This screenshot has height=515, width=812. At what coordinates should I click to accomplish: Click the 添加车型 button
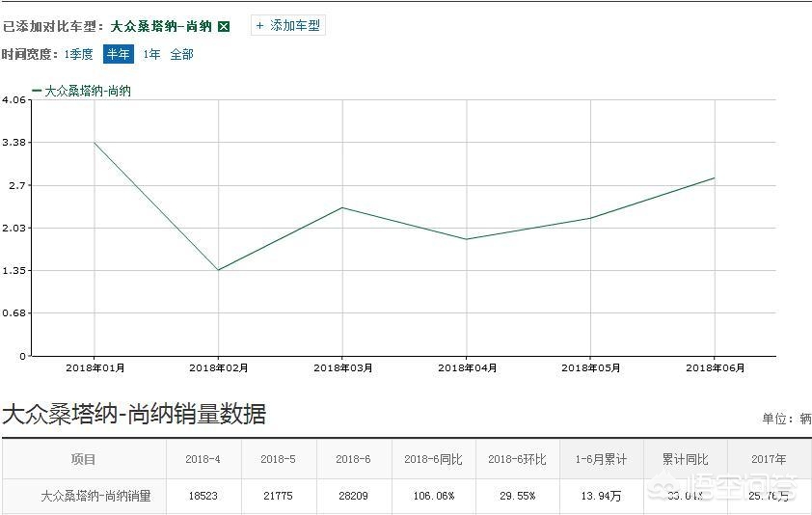(288, 25)
